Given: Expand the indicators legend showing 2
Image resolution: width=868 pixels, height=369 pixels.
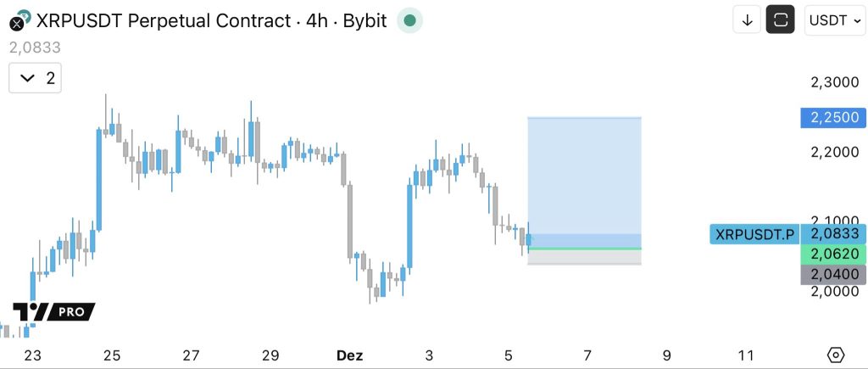Looking at the screenshot, I should 35,78.
